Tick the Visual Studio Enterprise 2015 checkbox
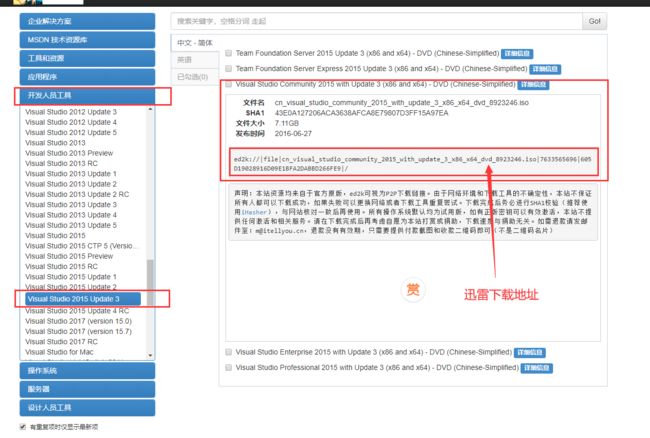650x438 pixels. 228,352
